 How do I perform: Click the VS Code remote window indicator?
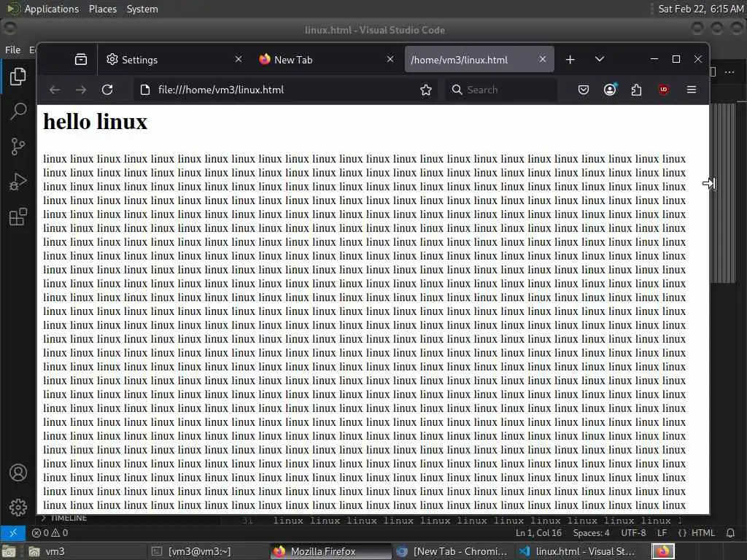coord(13,533)
